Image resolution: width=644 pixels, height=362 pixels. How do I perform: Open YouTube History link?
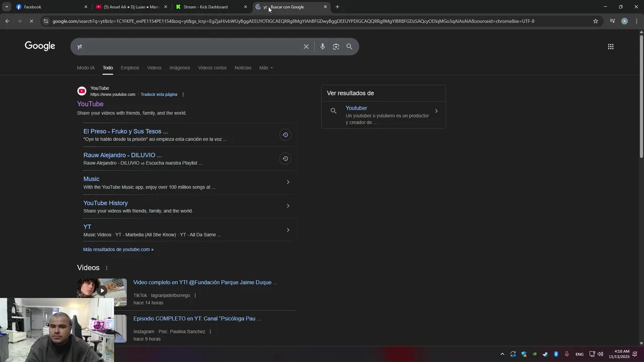pos(106,203)
